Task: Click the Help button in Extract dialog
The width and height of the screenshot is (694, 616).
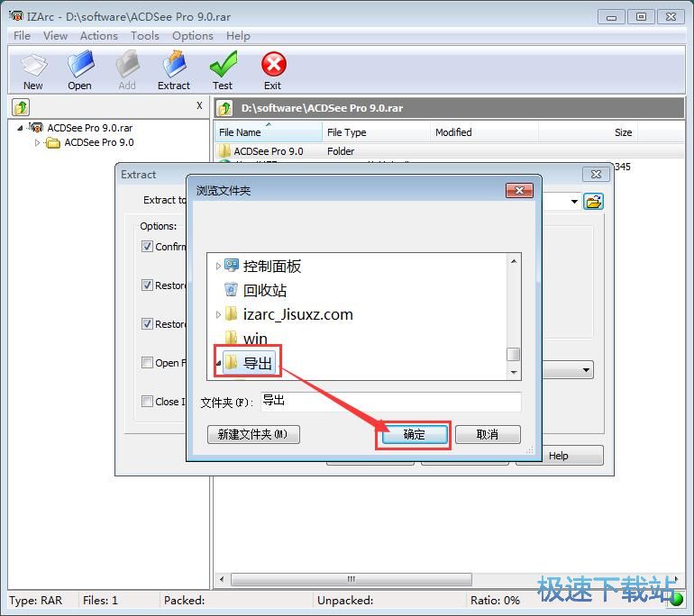Action: 559,456
